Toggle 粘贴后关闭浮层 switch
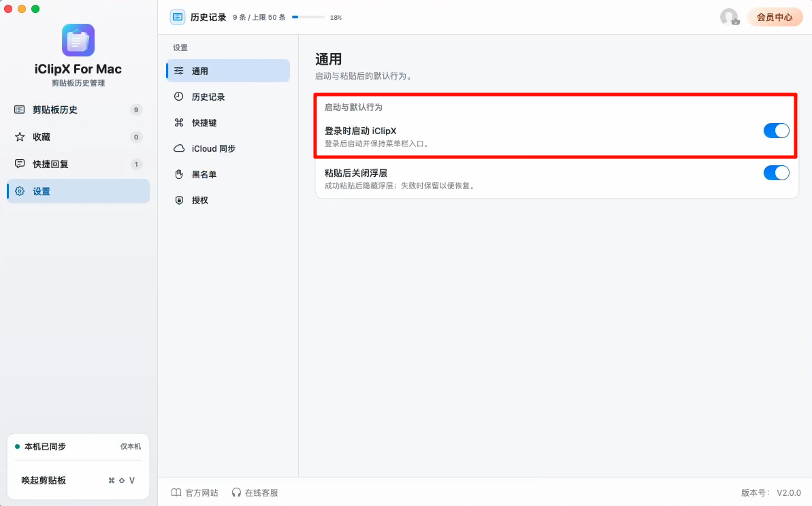The height and width of the screenshot is (506, 812). tap(777, 173)
